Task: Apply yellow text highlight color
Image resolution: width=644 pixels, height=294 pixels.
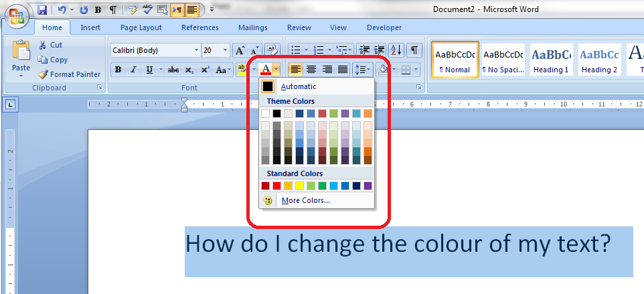Action: [242, 70]
